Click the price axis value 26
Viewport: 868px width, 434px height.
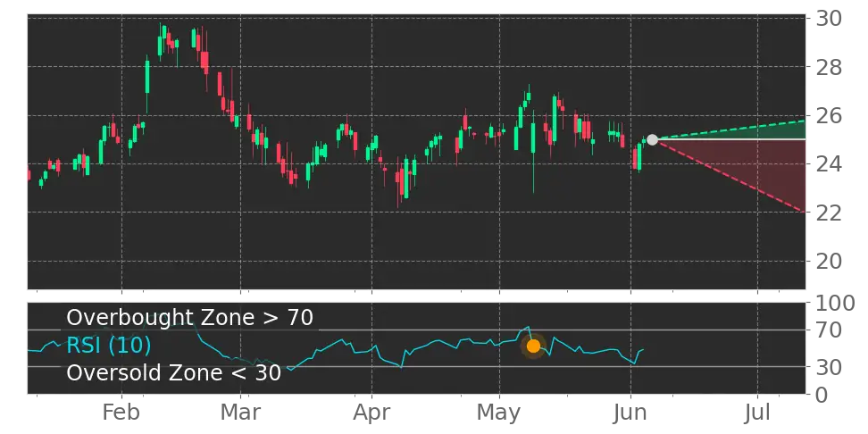pos(829,116)
